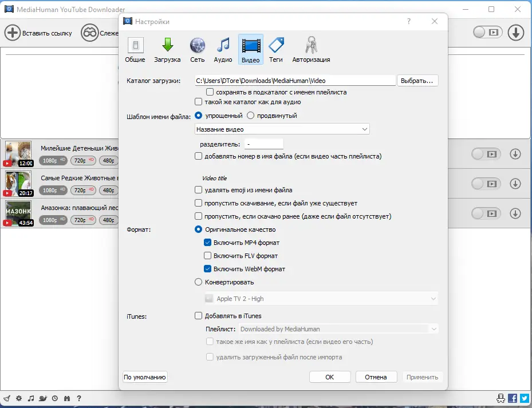Check 'пропустить скачивание, если файл уже существует'

click(199, 203)
